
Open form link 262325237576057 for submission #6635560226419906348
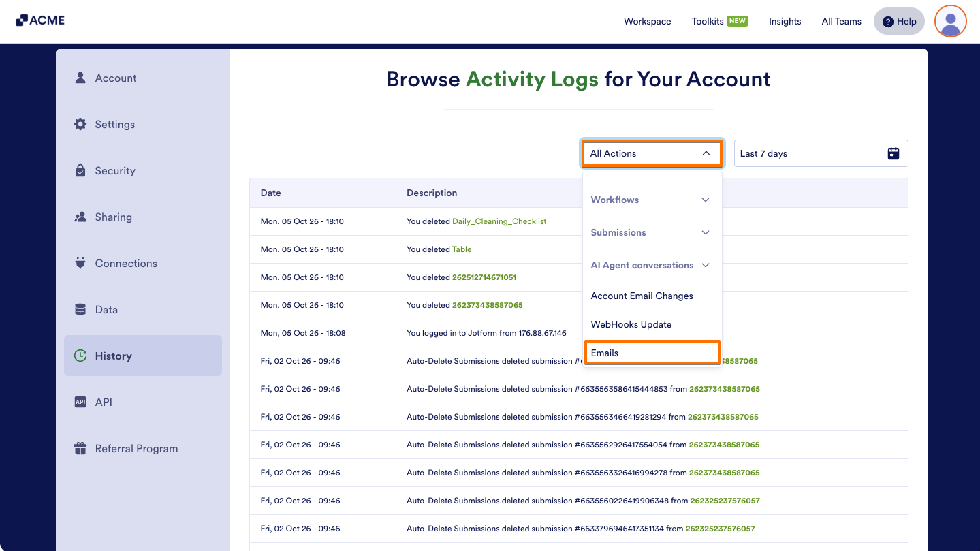tap(725, 501)
